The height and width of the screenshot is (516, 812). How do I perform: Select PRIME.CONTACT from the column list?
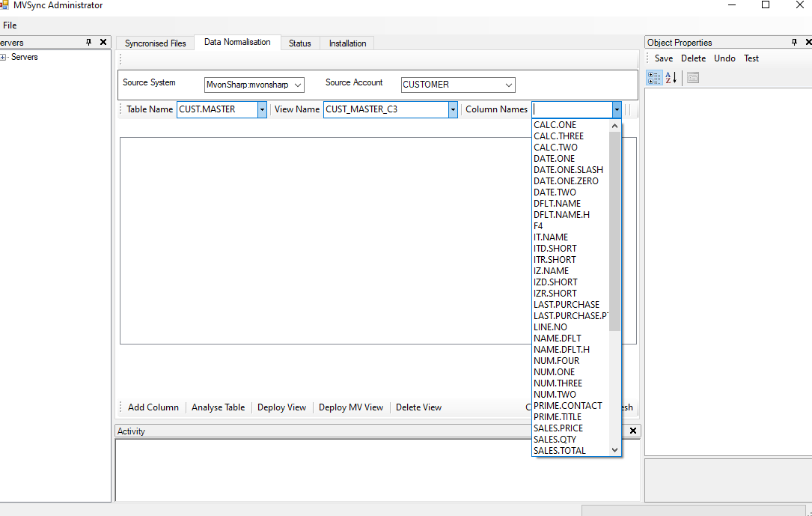pyautogui.click(x=571, y=406)
